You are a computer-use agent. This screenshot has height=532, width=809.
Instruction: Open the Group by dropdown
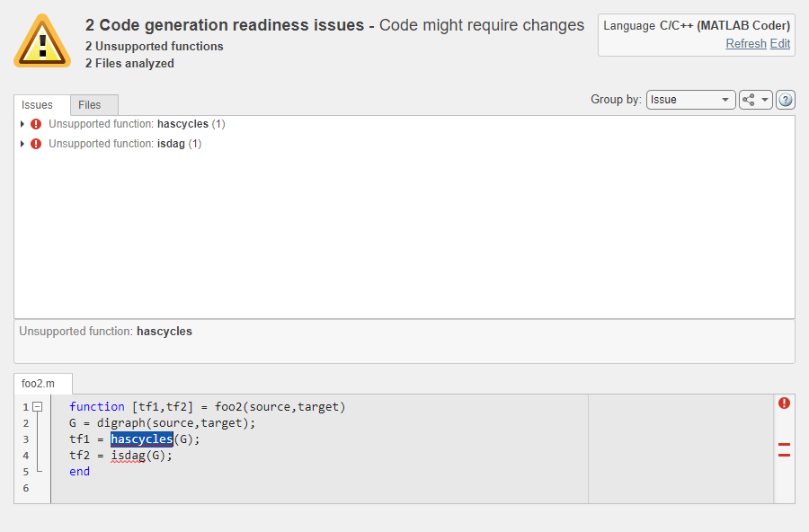pyautogui.click(x=690, y=100)
